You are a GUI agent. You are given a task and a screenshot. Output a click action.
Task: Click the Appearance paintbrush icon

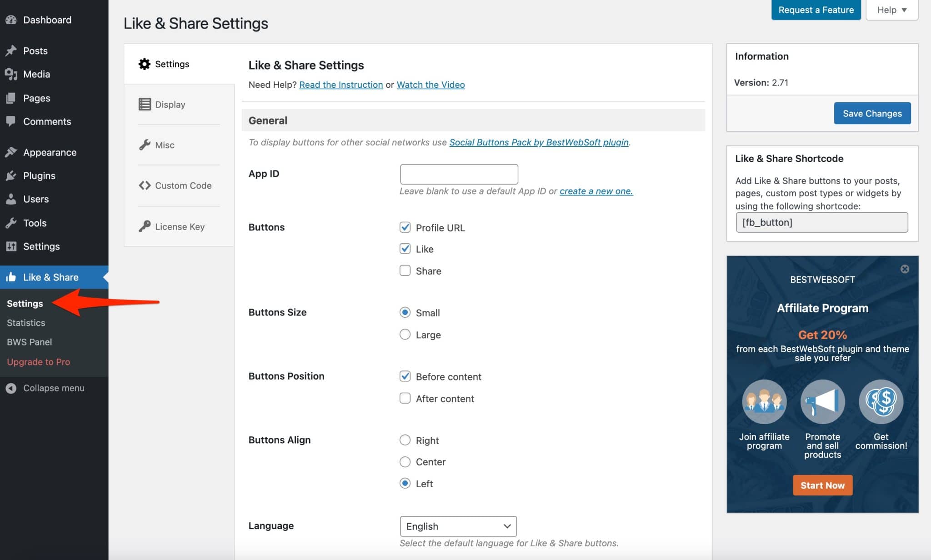tap(11, 152)
